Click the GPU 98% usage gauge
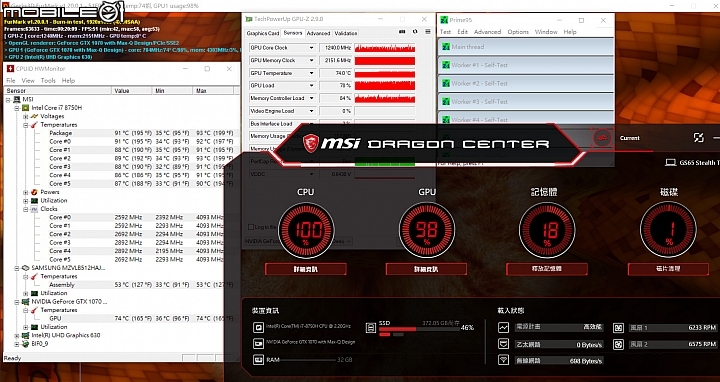This screenshot has width=720, height=382. coord(427,230)
